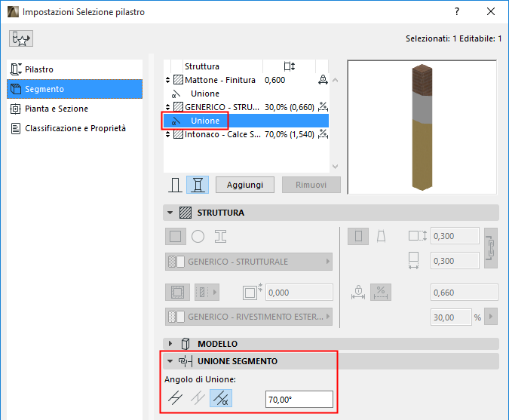Click the cross-section width dimension icon
The image size is (509, 420).
[413, 261]
